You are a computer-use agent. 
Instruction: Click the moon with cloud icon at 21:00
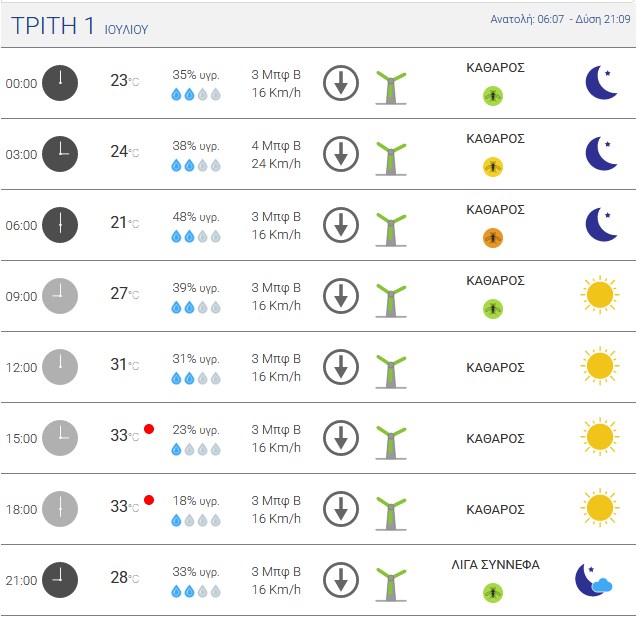coord(594,580)
